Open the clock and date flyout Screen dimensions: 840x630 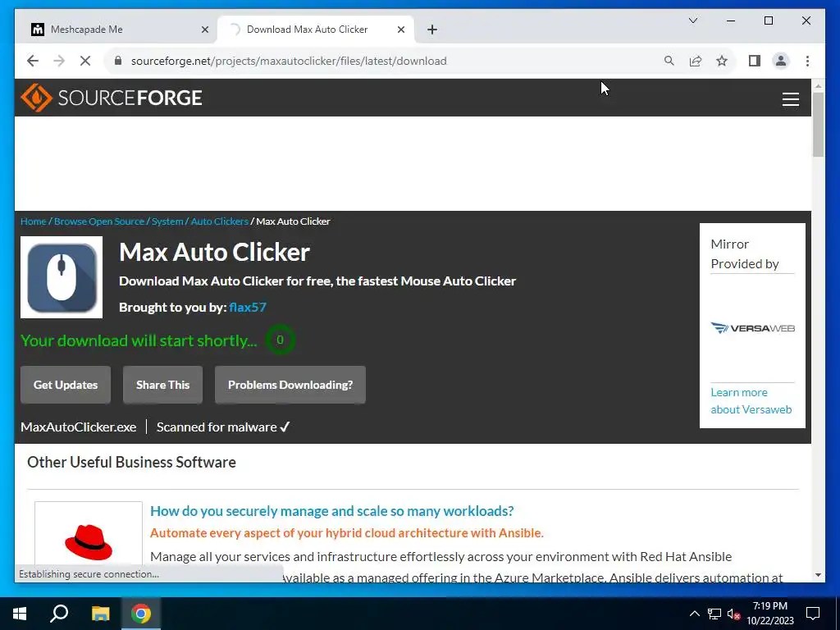click(x=769, y=614)
